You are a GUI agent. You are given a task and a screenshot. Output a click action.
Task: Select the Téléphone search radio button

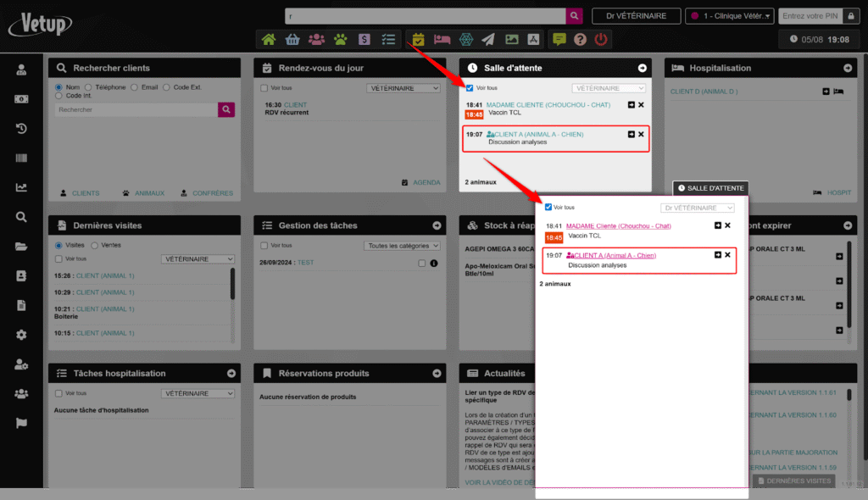[89, 87]
